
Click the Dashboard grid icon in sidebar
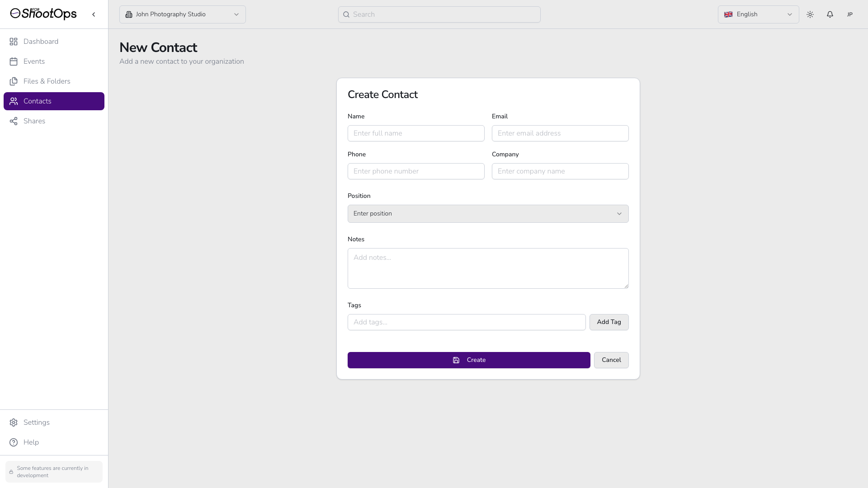coord(14,42)
